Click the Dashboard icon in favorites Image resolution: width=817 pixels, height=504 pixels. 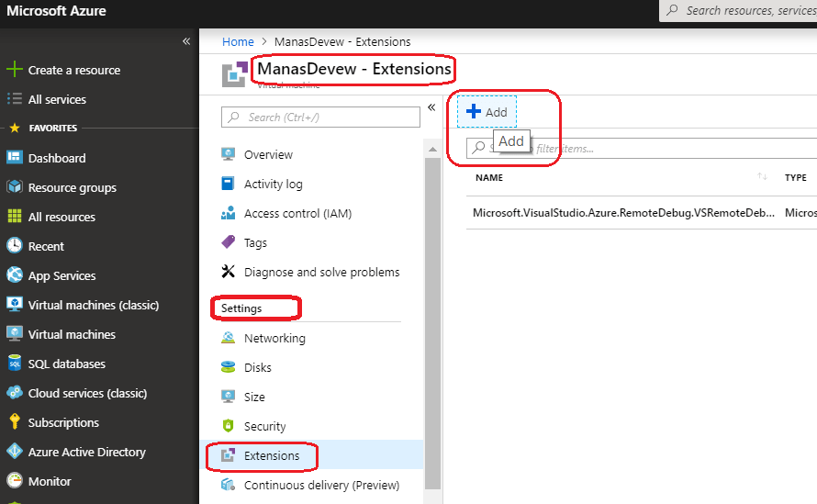[x=15, y=157]
